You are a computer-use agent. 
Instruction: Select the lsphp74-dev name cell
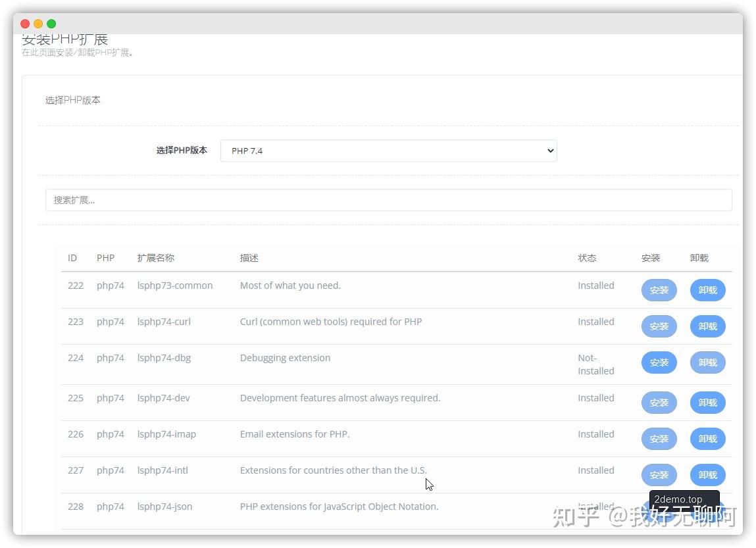tap(163, 397)
